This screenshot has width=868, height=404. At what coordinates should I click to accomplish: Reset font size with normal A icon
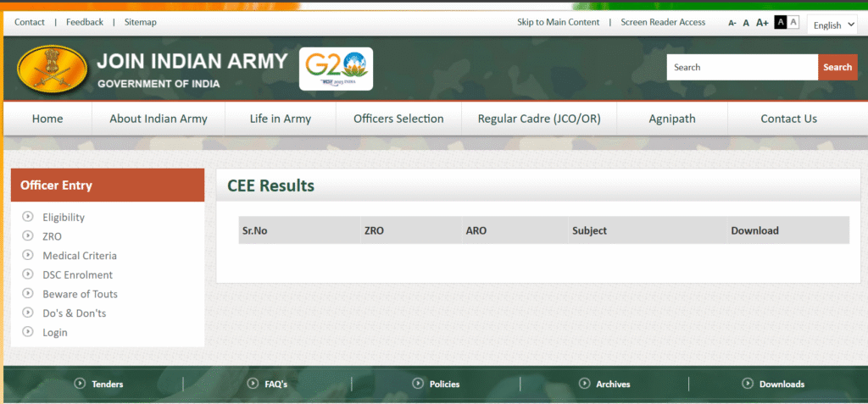point(746,23)
